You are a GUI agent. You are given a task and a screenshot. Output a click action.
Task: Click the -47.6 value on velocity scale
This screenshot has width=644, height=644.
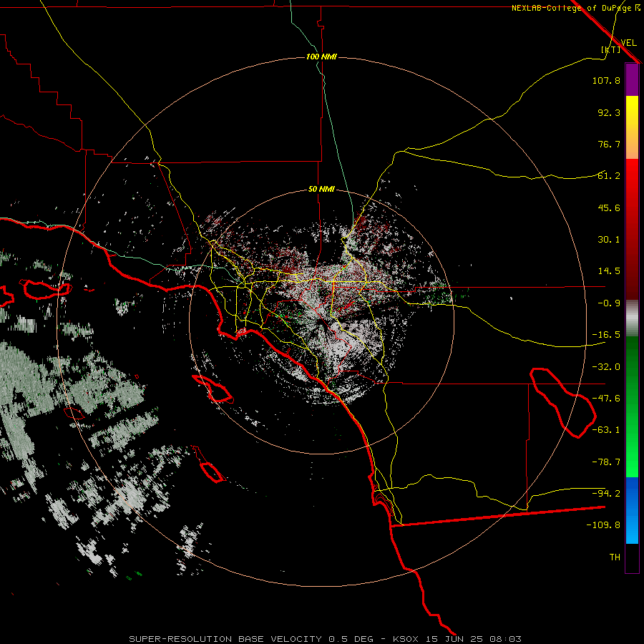point(606,399)
